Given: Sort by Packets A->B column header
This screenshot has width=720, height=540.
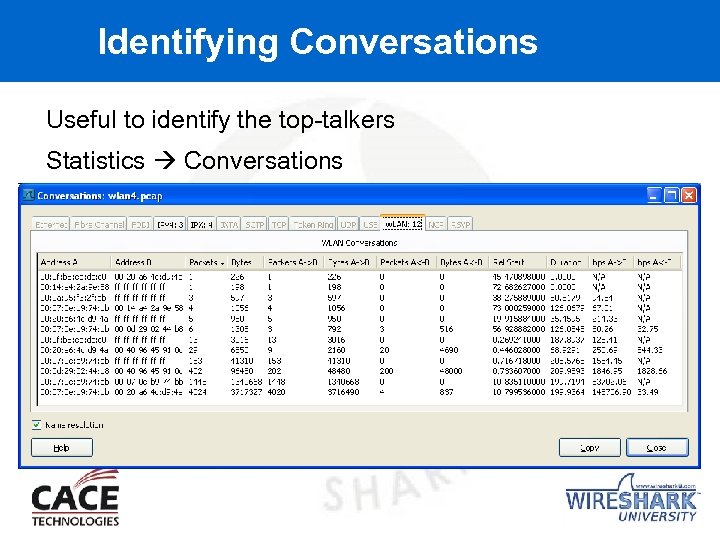Looking at the screenshot, I should 293,262.
